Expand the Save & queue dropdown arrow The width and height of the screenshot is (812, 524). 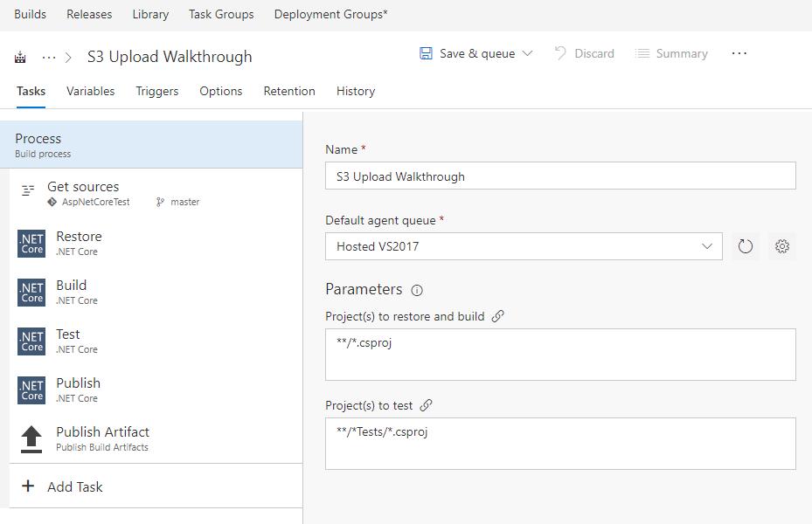point(527,53)
